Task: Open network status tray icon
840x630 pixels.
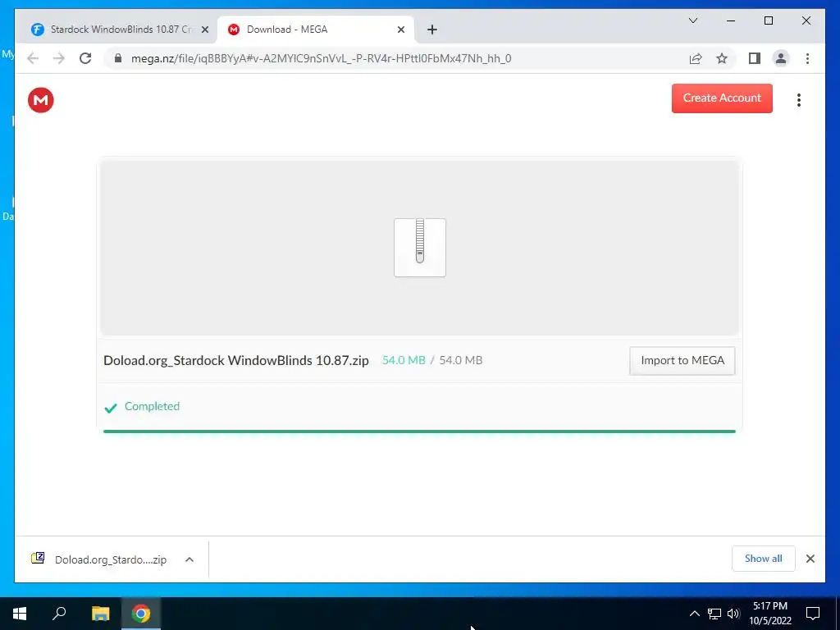Action: (x=714, y=614)
